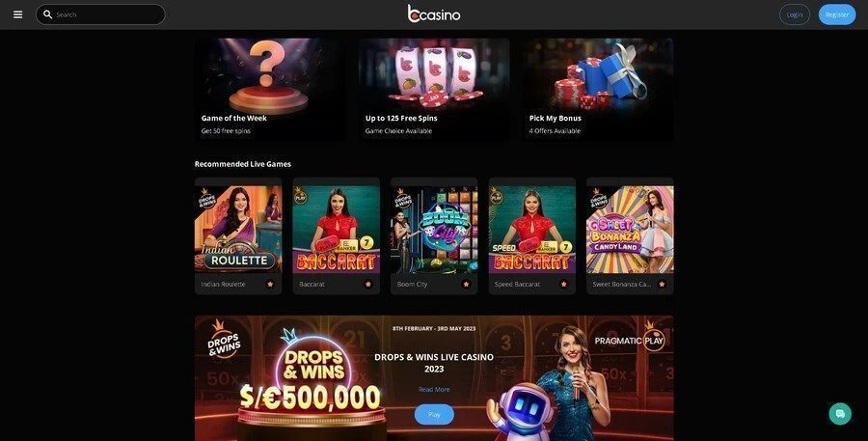Click the bcasino logo
Screen dimensions: 868x441
point(434,14)
